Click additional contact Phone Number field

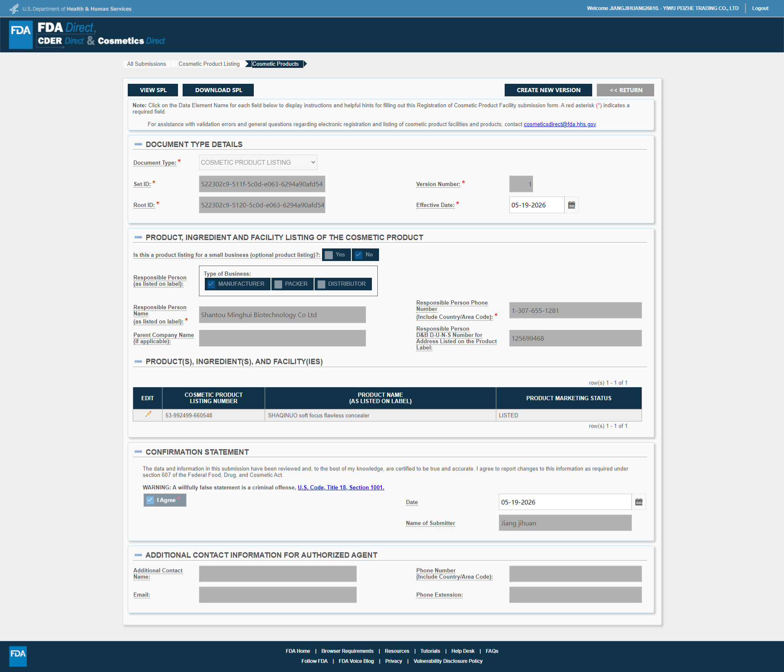[x=575, y=574]
